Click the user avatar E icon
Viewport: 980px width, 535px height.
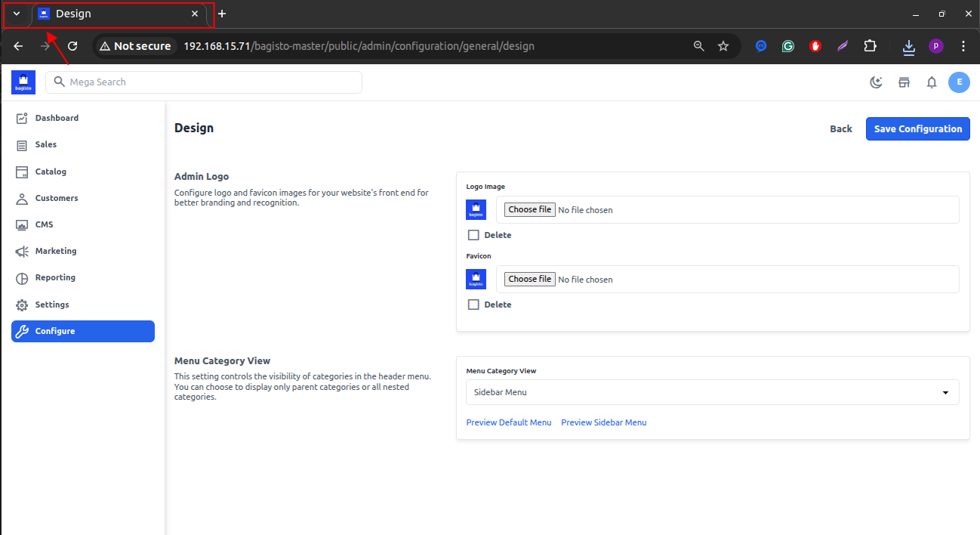pos(959,82)
